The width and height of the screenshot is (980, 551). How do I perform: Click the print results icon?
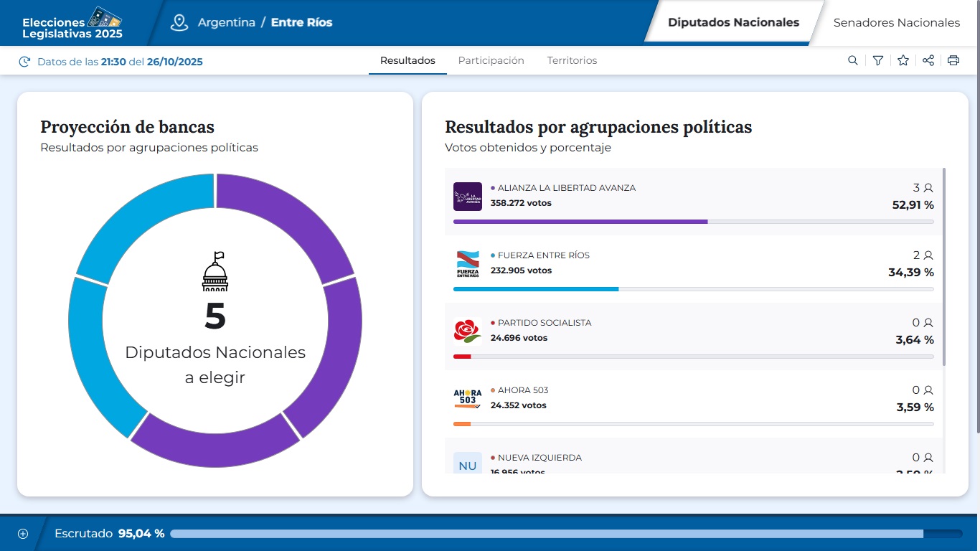pos(953,60)
